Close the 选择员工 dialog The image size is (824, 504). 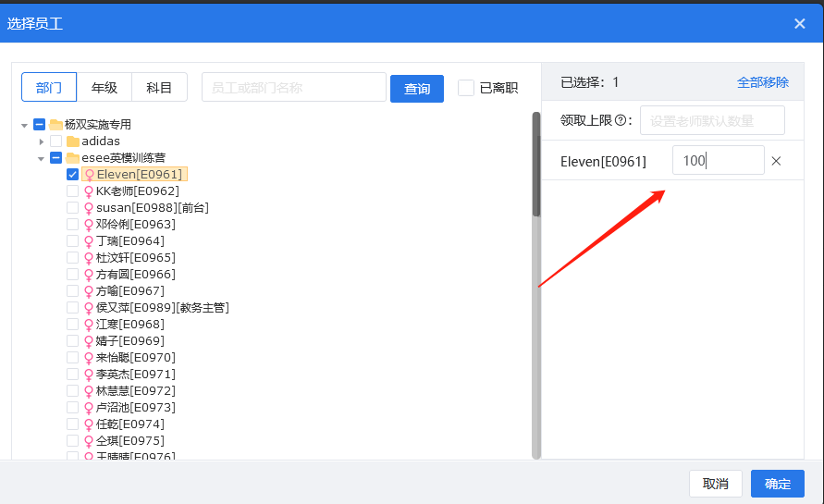(x=799, y=24)
